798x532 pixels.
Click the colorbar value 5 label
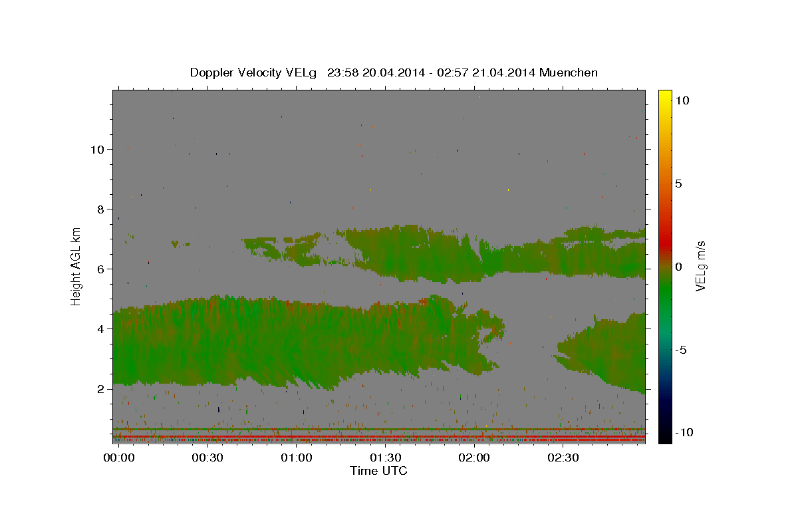678,184
